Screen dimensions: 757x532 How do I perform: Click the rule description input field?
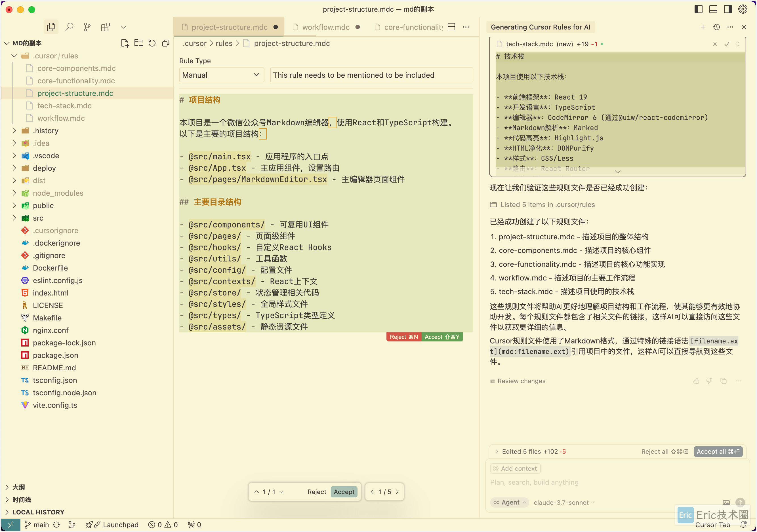pyautogui.click(x=372, y=75)
